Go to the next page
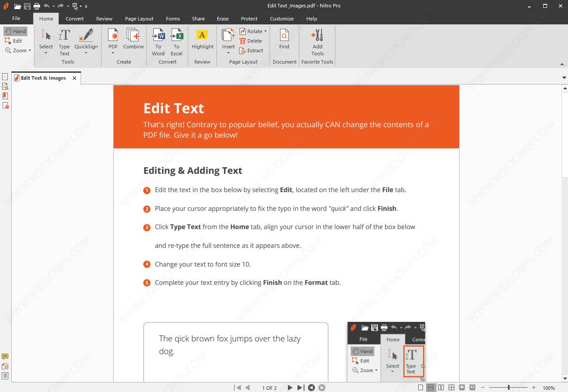This screenshot has width=568, height=392. 290,388
